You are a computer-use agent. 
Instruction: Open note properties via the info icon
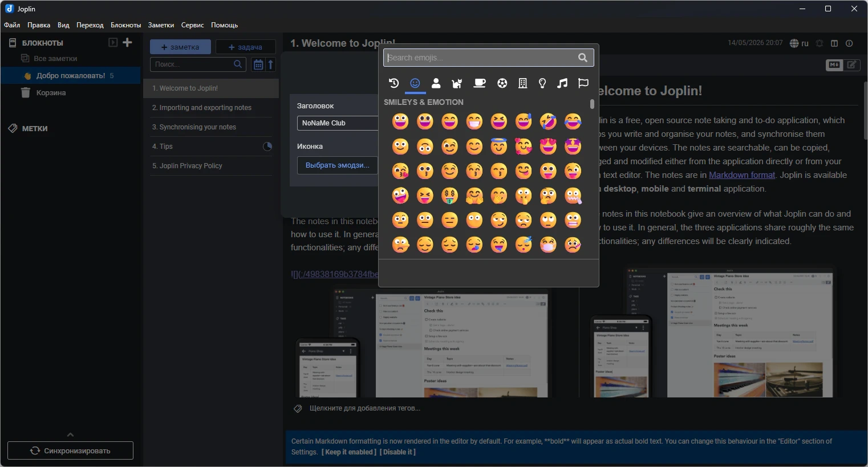pyautogui.click(x=849, y=43)
